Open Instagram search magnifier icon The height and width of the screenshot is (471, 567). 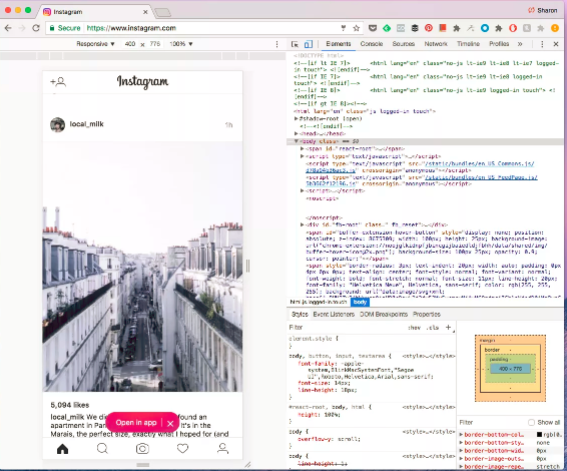(x=102, y=449)
